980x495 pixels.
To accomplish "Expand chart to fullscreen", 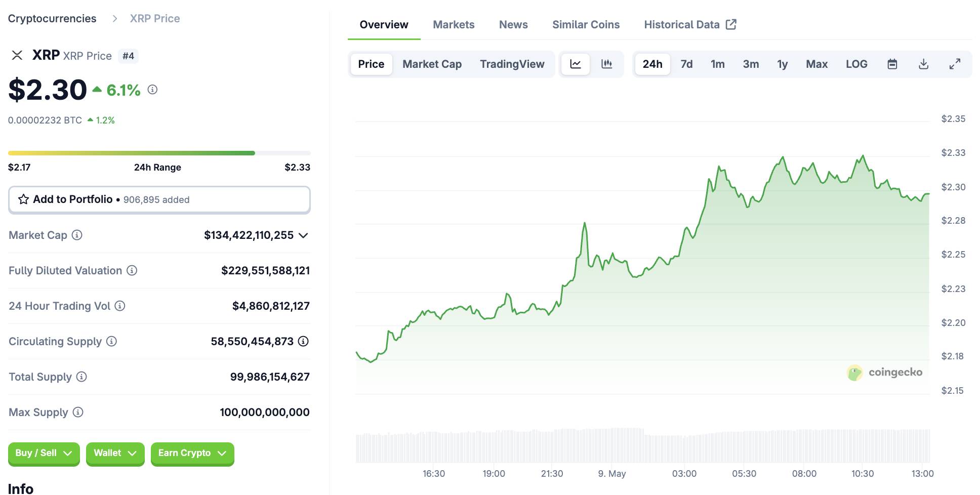I will 955,64.
